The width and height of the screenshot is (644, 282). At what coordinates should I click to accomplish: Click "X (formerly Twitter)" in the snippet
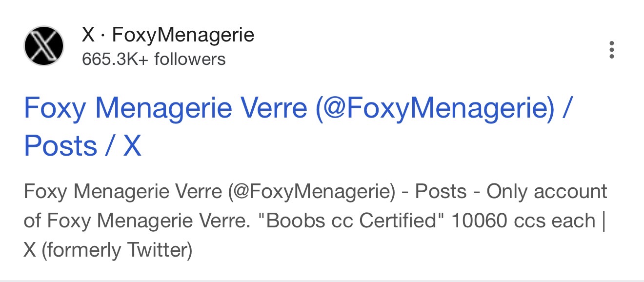pyautogui.click(x=108, y=250)
